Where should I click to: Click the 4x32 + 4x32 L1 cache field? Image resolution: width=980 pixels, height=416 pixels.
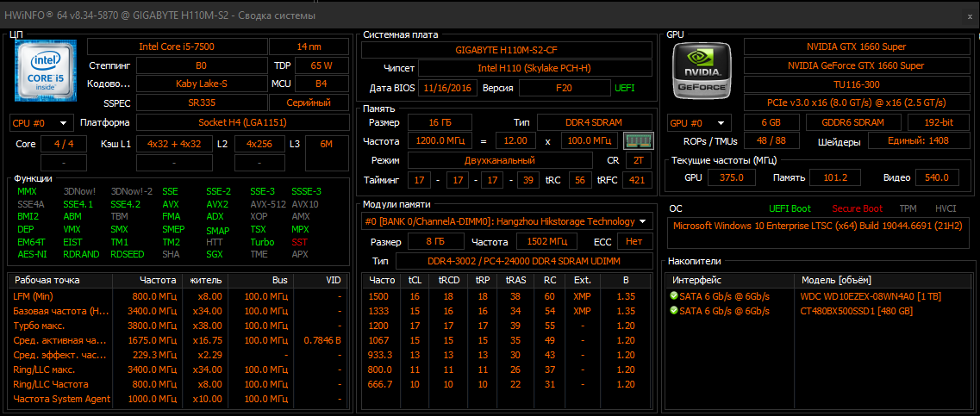[174, 144]
